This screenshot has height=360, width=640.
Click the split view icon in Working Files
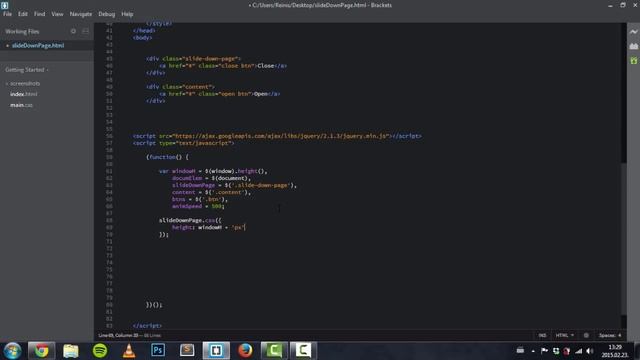(85, 31)
